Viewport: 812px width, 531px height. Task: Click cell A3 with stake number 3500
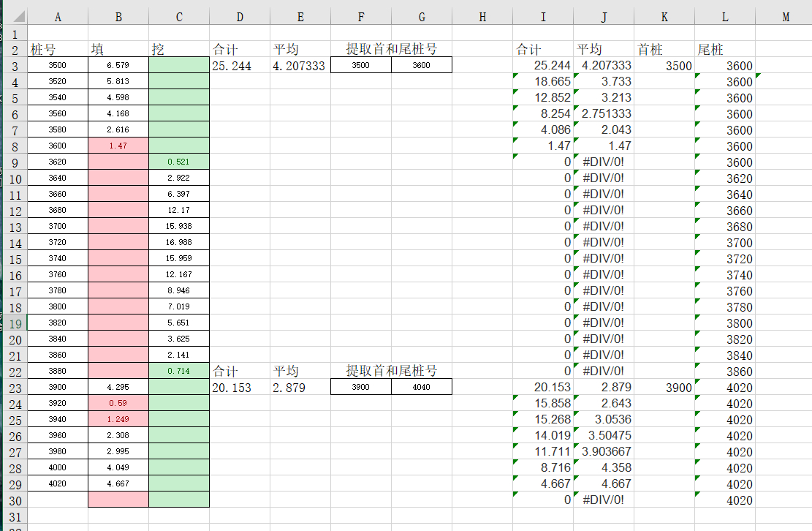tap(58, 65)
